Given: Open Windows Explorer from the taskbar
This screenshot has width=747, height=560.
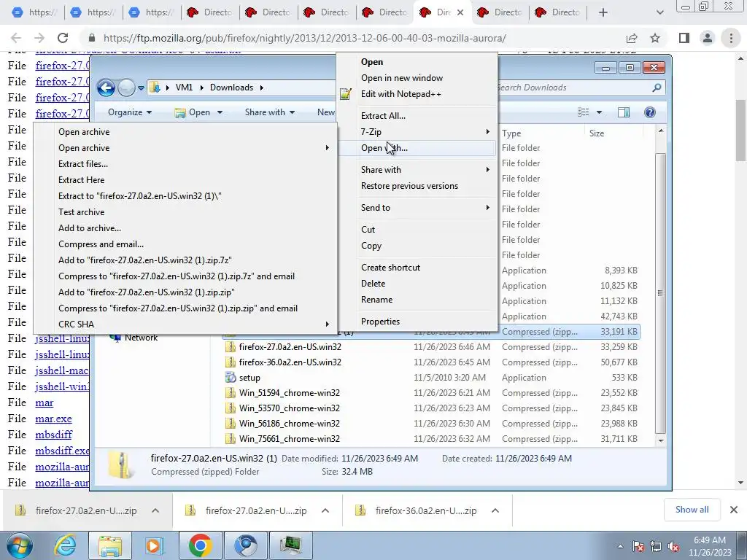Looking at the screenshot, I should pyautogui.click(x=110, y=545).
